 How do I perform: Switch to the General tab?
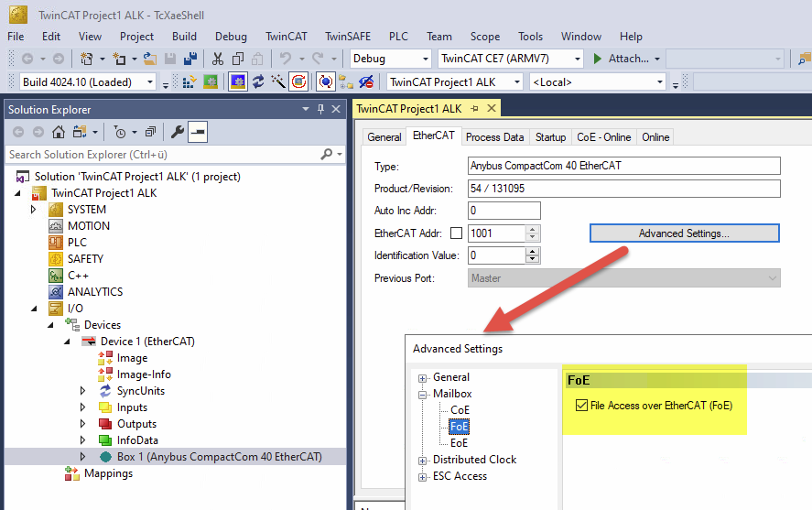point(384,137)
